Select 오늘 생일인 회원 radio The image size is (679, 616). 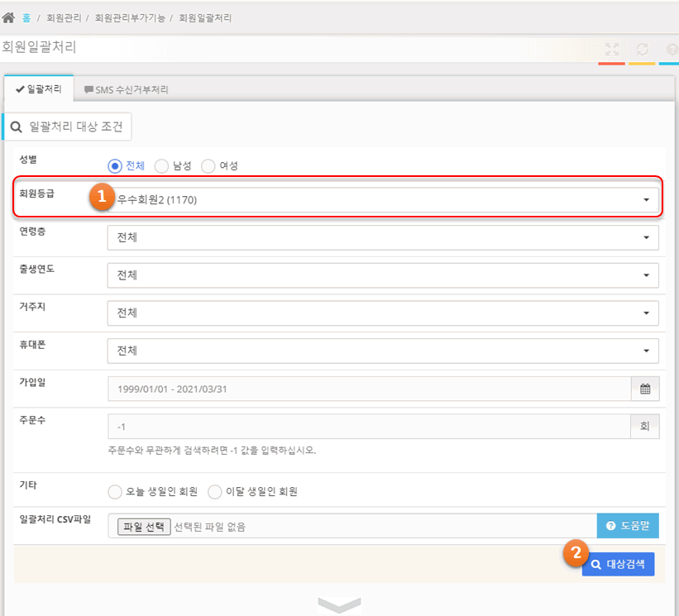115,492
